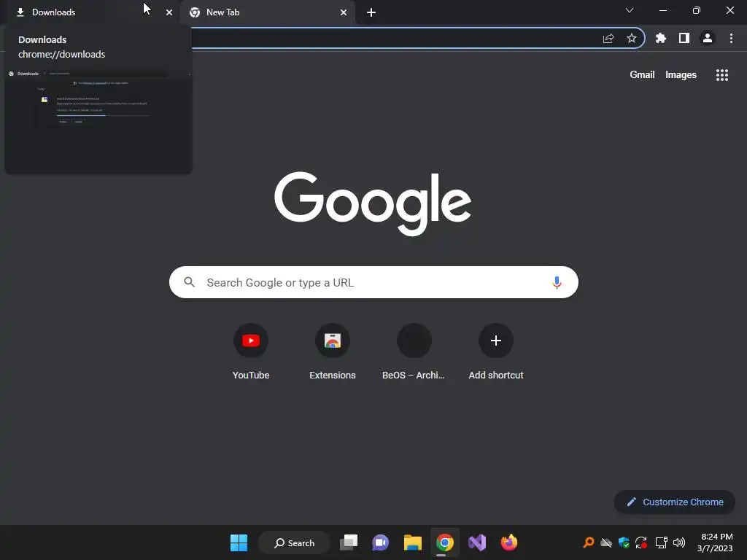The height and width of the screenshot is (560, 747).
Task: Close the Downloads tab
Action: pyautogui.click(x=169, y=12)
